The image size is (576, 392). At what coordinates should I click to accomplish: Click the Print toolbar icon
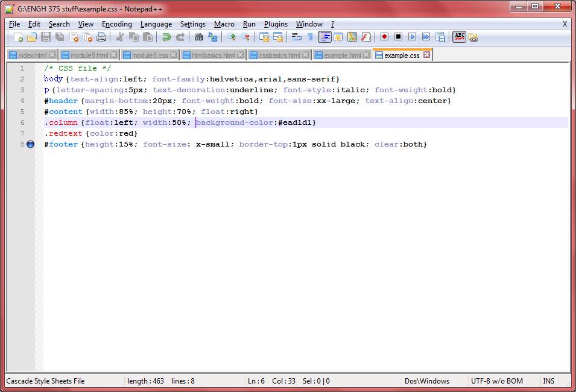click(x=102, y=37)
